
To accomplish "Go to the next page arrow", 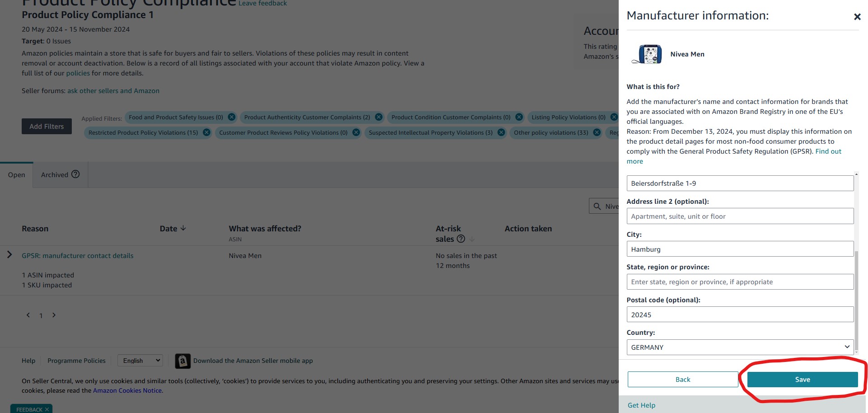I will pyautogui.click(x=54, y=315).
